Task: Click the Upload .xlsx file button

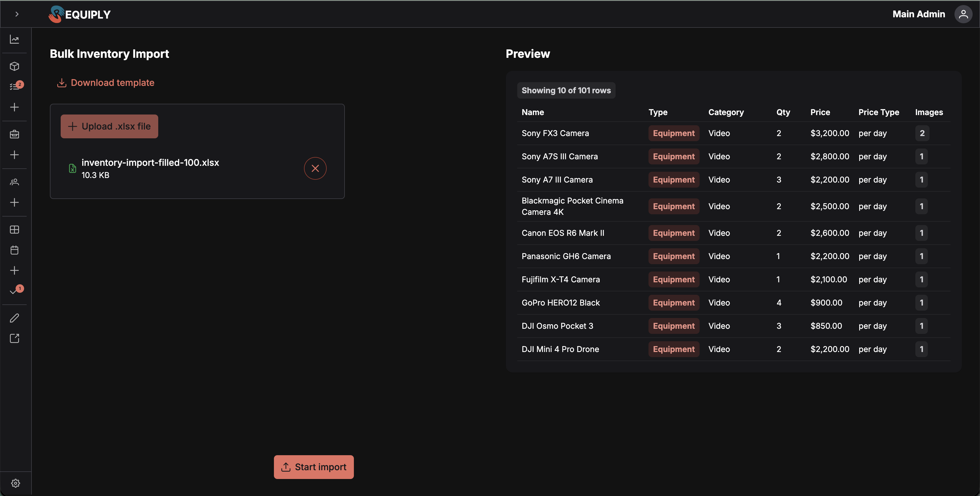Action: point(109,126)
